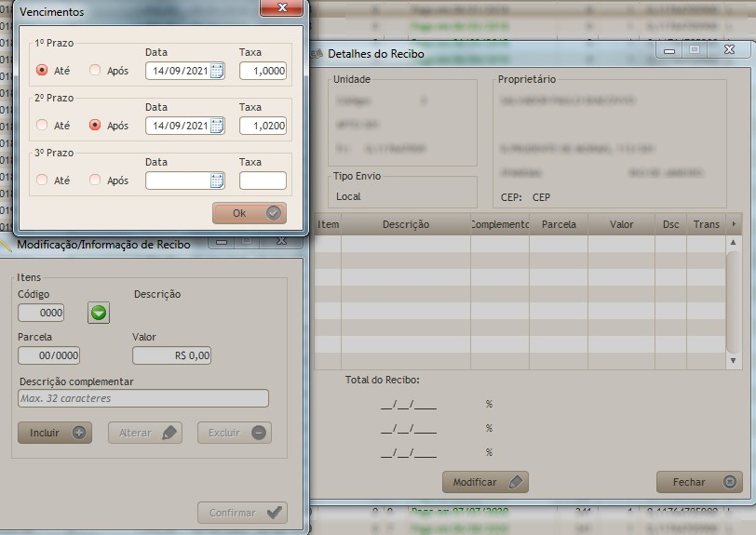This screenshot has height=535, width=756.
Task: Click the Taxa field of 1º Prazo
Action: [x=263, y=71]
